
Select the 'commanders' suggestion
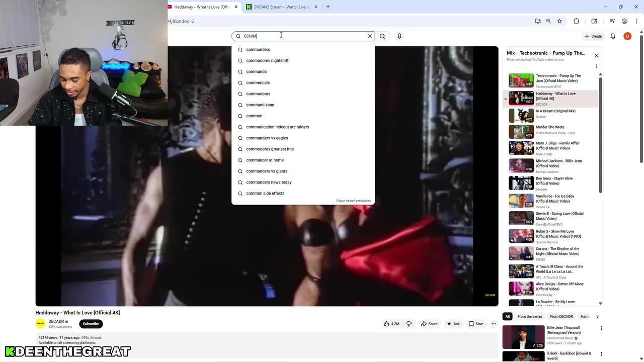[x=303, y=50]
